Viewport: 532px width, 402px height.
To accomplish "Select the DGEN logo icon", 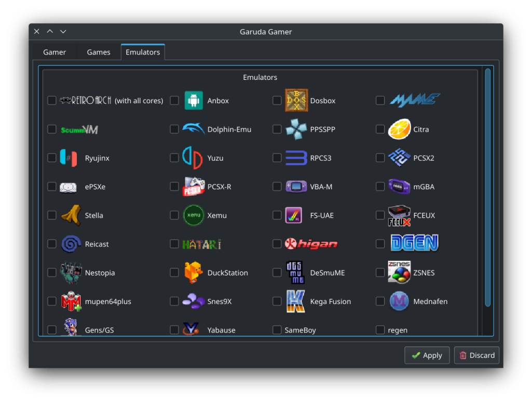I will click(x=414, y=243).
